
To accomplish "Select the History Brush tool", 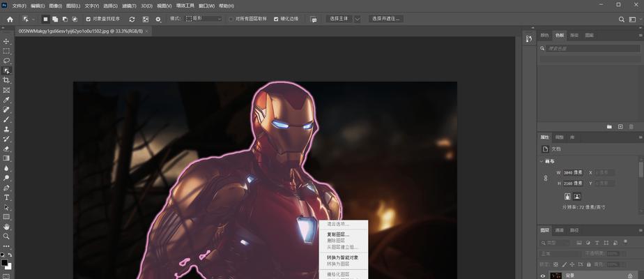I will pos(6,139).
